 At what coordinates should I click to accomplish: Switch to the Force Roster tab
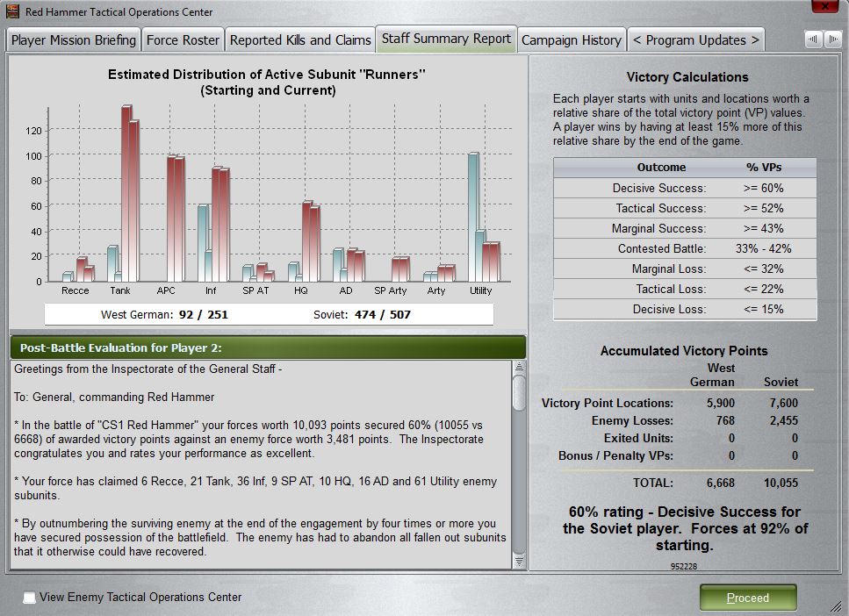click(183, 40)
